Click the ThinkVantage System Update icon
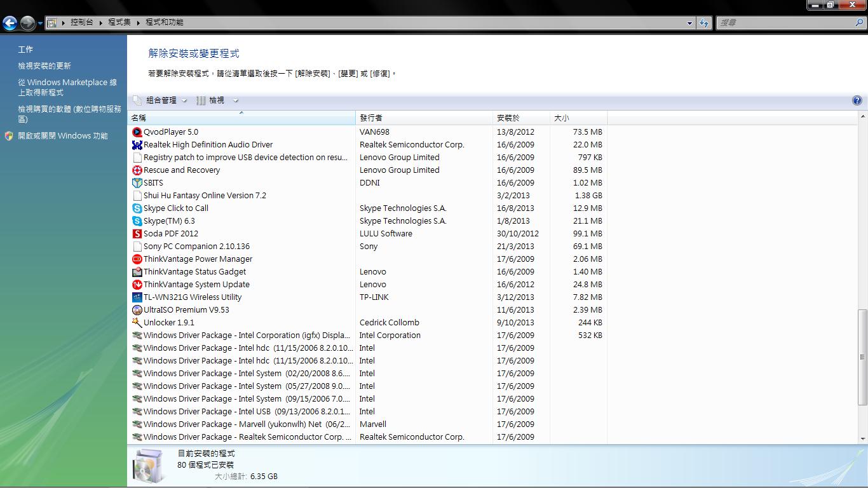Screen dimensions: 868x488 coord(137,285)
